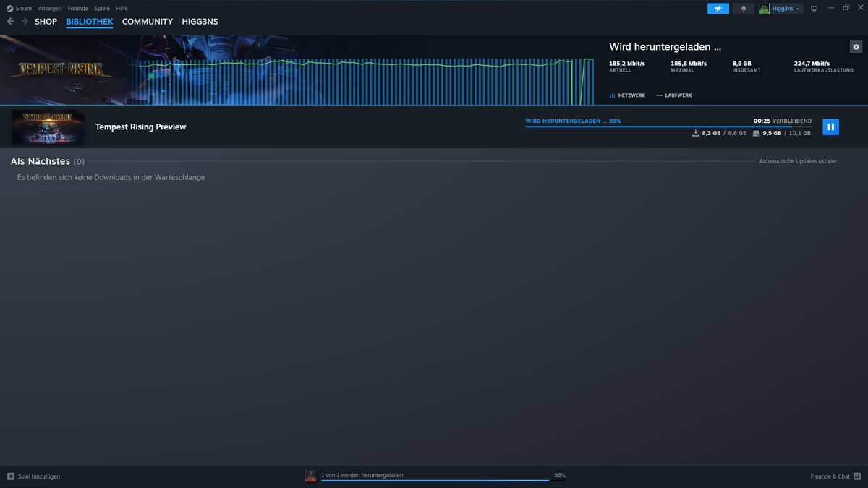Click the '185,2 Mbit/s' AKTUELL value
Image resolution: width=868 pixels, height=488 pixels.
(626, 64)
